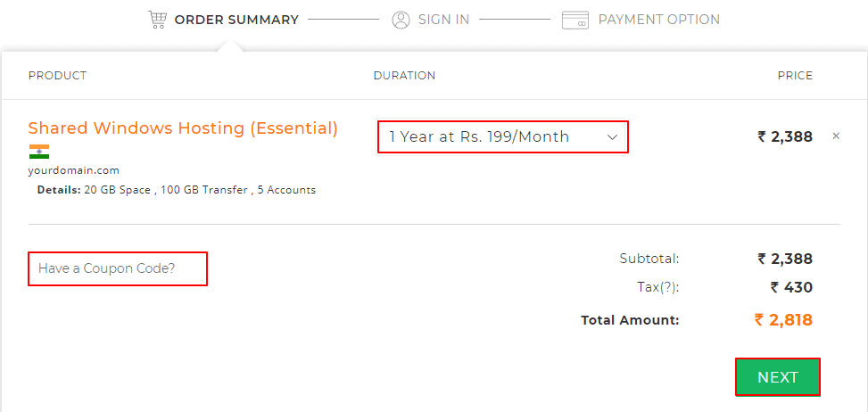The height and width of the screenshot is (412, 868).
Task: Click the shopping cart icon beside Order Summary
Action: pyautogui.click(x=157, y=19)
